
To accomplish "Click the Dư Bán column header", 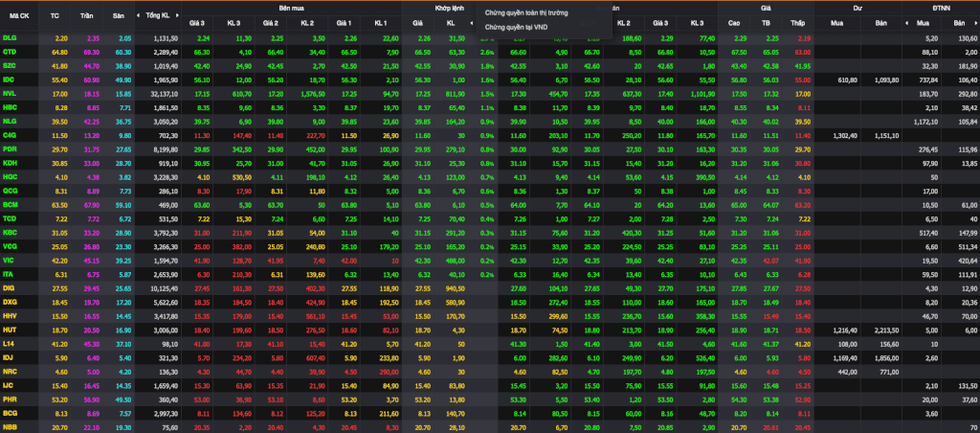I will (881, 23).
